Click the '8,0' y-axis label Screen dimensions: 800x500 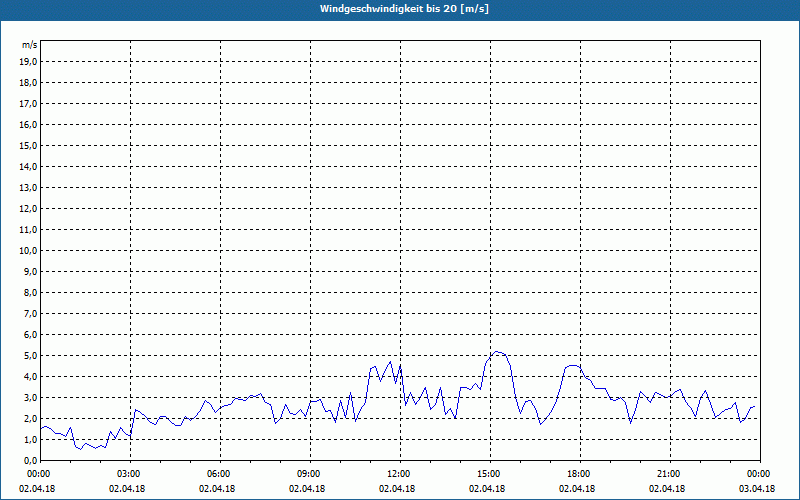[x=30, y=292]
